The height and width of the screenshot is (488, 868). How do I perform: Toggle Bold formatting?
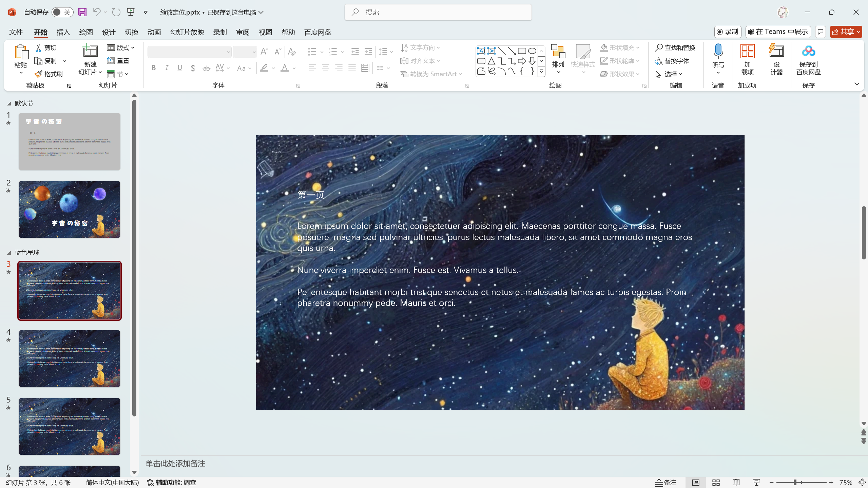[x=154, y=68]
